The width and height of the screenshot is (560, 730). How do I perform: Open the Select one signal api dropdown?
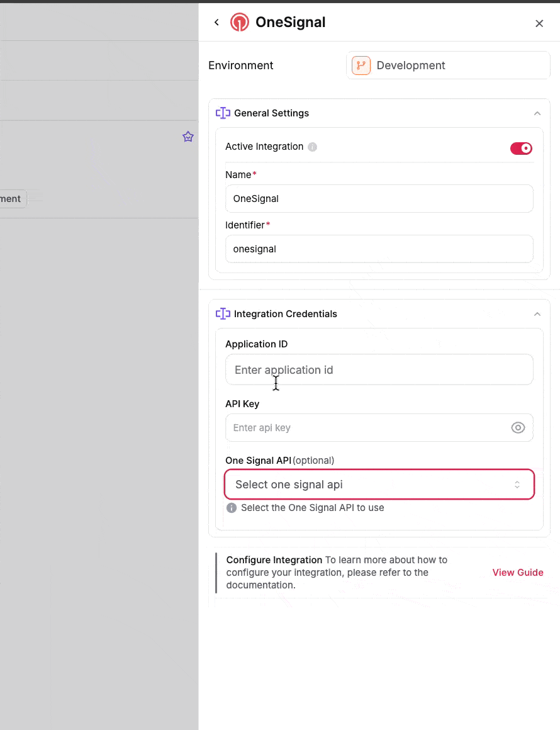click(x=379, y=484)
